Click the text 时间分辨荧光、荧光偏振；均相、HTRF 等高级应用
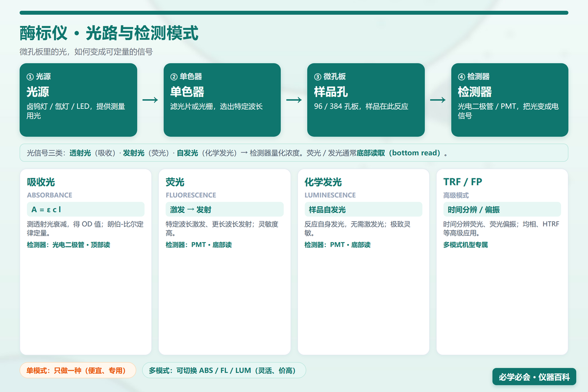588x392 pixels. point(501,228)
